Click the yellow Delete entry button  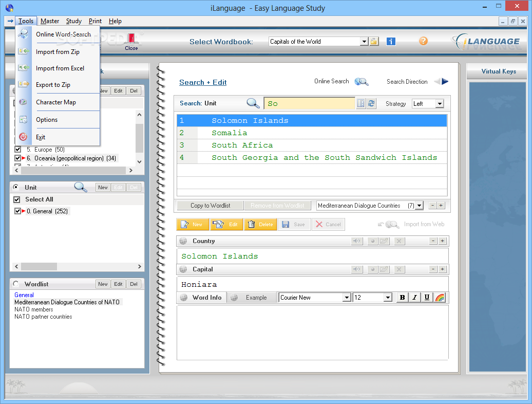260,225
